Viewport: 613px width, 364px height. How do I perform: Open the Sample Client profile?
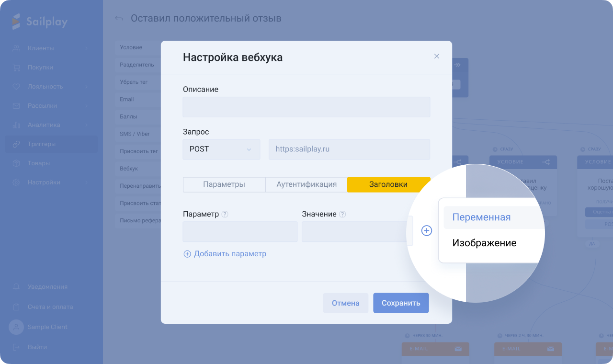47,327
